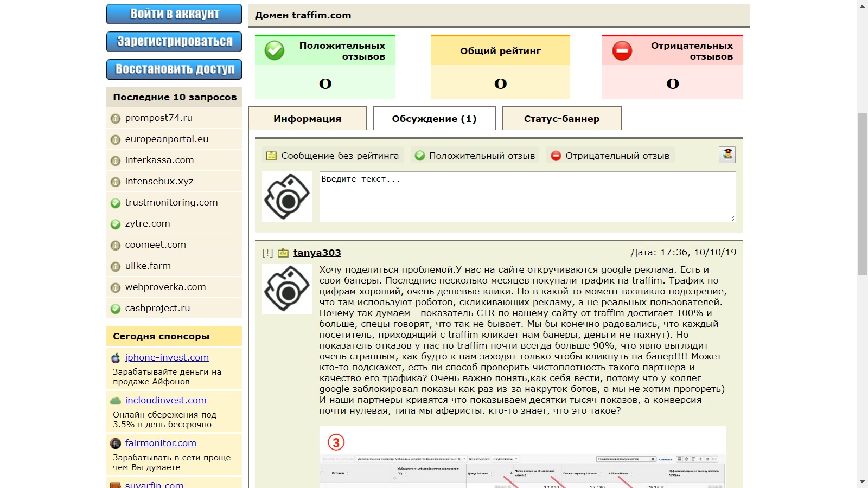The height and width of the screenshot is (488, 868).
Task: Click the notepad icon beside tanya303 username
Action: click(283, 253)
